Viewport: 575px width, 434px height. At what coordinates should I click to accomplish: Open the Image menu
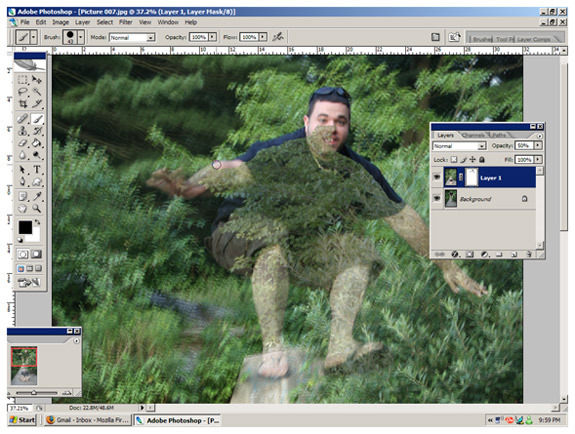61,22
